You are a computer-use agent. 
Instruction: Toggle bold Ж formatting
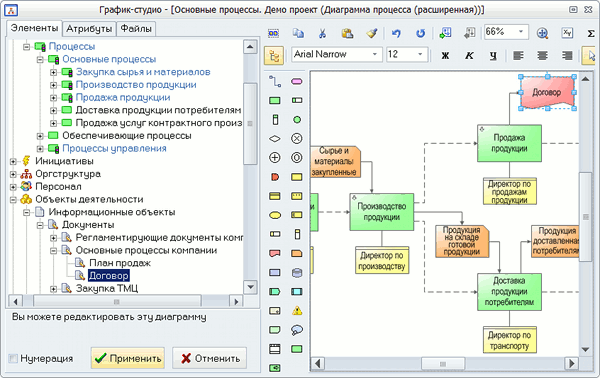coord(445,56)
